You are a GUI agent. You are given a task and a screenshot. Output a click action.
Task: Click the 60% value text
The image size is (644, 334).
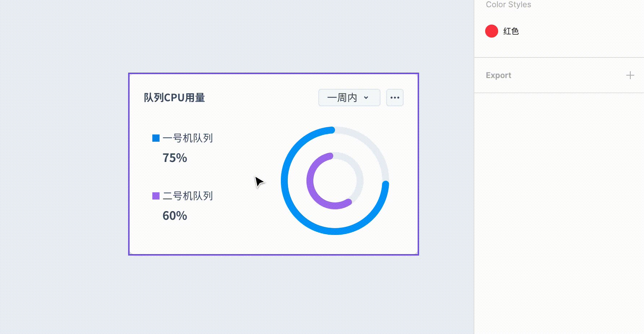pyautogui.click(x=175, y=216)
